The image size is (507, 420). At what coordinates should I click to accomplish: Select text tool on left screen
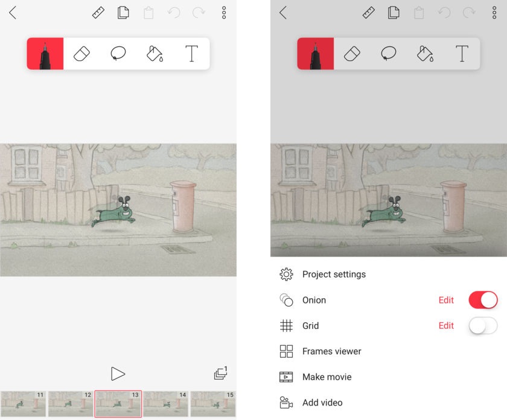pyautogui.click(x=191, y=54)
